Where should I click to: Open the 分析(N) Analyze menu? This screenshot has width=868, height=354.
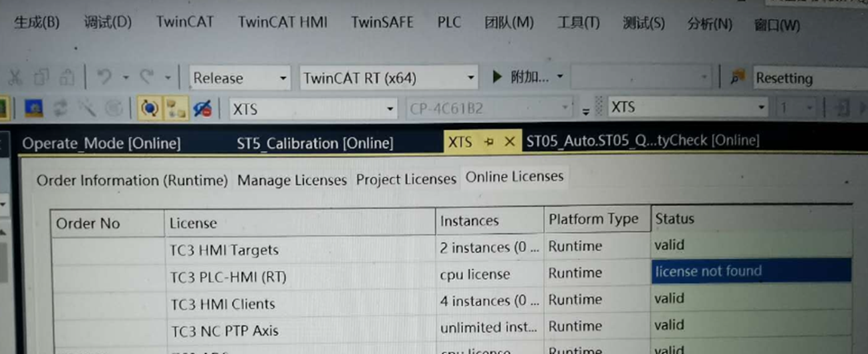[710, 25]
